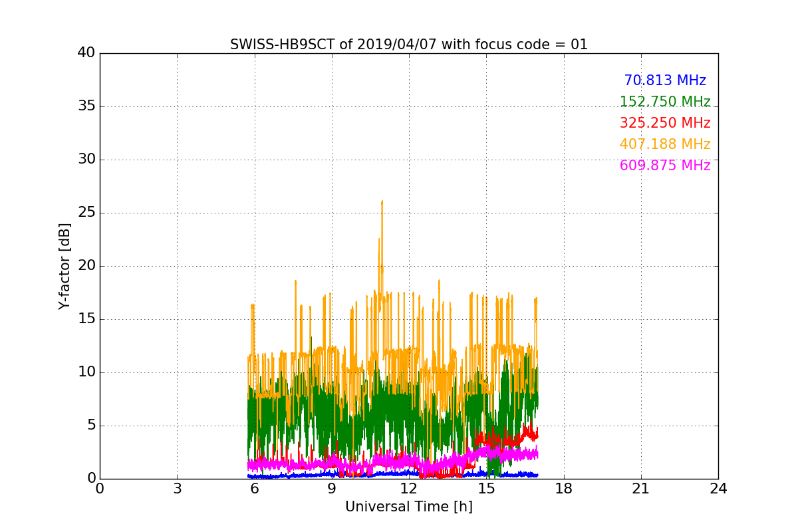Select the 152.750 MHz legend label
Image resolution: width=798 pixels, height=532 pixels.
coord(665,102)
